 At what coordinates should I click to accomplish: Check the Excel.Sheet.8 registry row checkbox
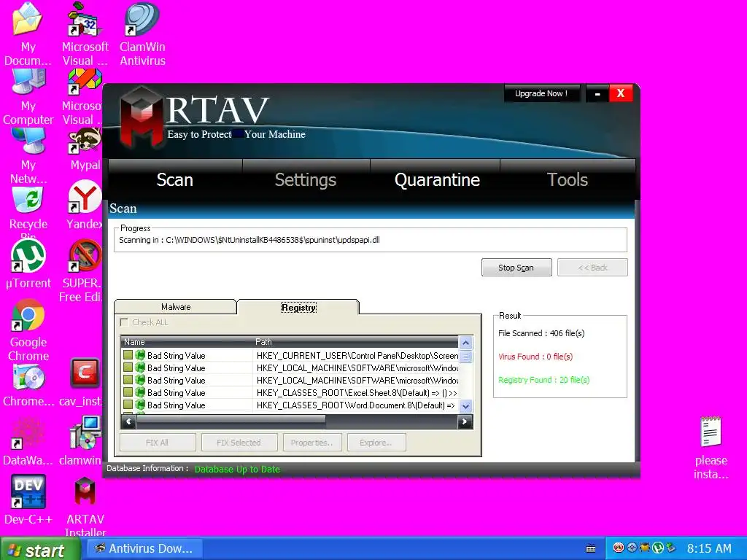coord(128,392)
